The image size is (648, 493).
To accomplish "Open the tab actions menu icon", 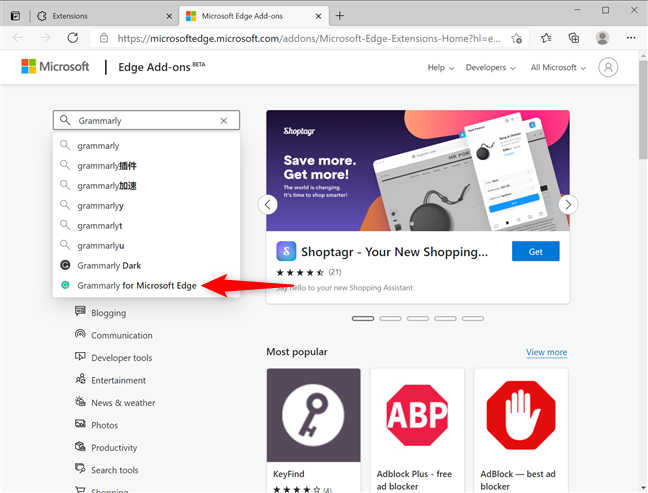I will pos(15,16).
